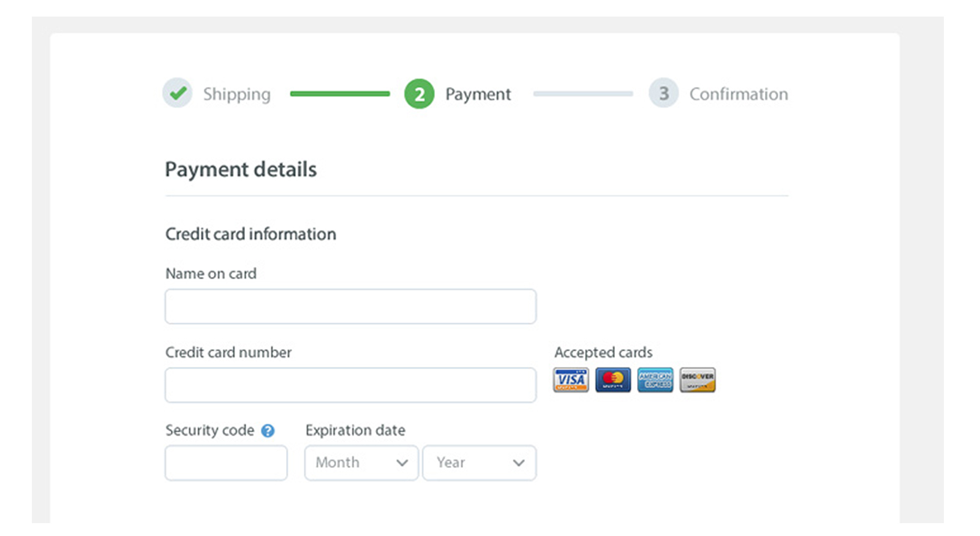Jump to the Confirmation step label
The height and width of the screenshot is (536, 980).
739,94
